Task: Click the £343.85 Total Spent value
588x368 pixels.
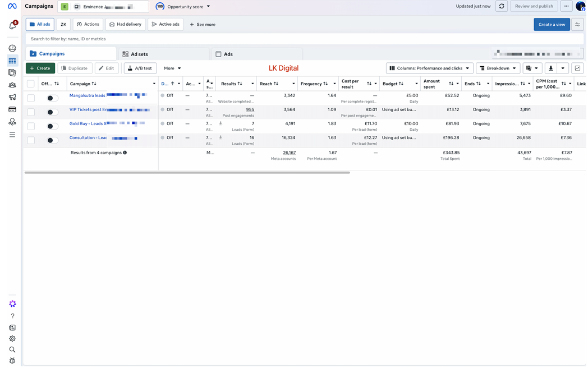Action: coord(451,153)
